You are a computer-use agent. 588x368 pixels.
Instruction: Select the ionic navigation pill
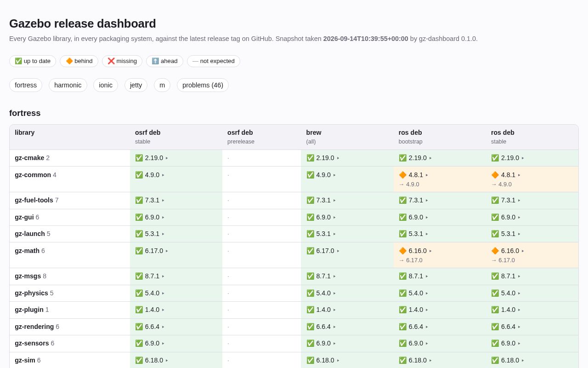pyautogui.click(x=106, y=85)
